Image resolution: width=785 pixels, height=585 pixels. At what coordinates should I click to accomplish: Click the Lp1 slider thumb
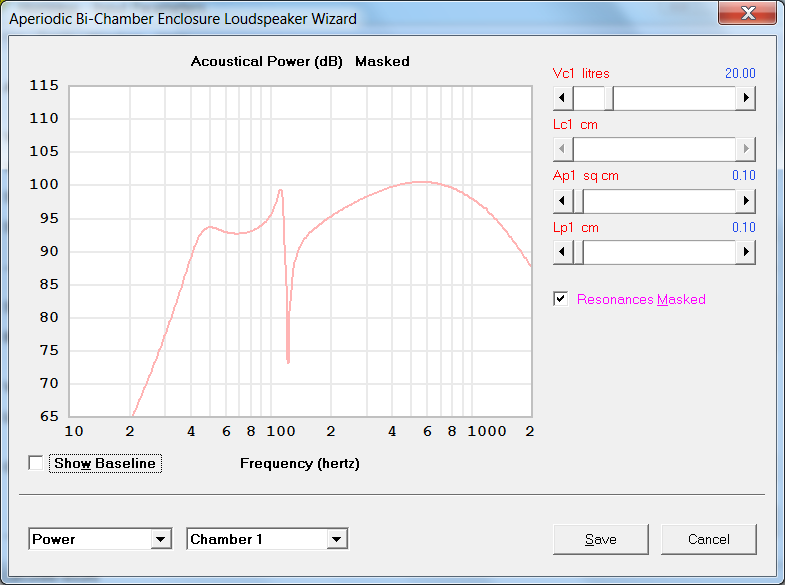coord(578,252)
